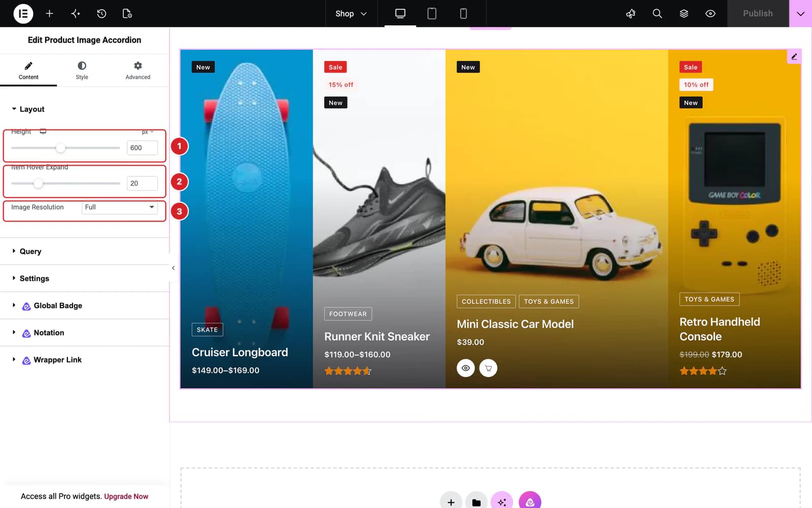Adjust the Height slider handle
This screenshot has height=508, width=812.
point(60,148)
